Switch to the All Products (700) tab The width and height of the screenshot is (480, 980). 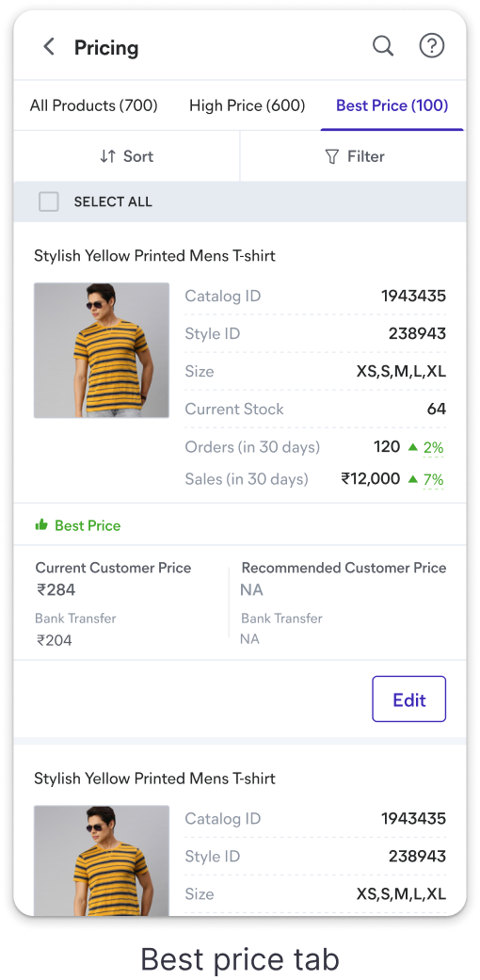[94, 105]
